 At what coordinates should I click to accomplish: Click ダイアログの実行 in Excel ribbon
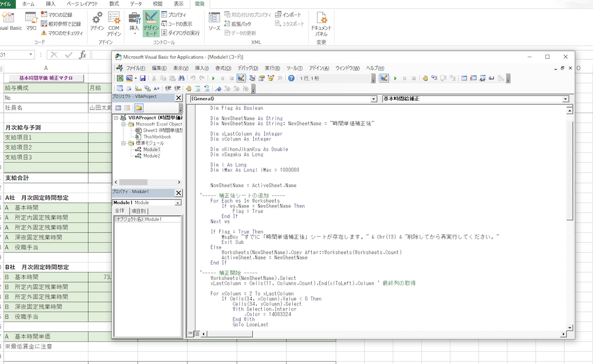coord(180,33)
